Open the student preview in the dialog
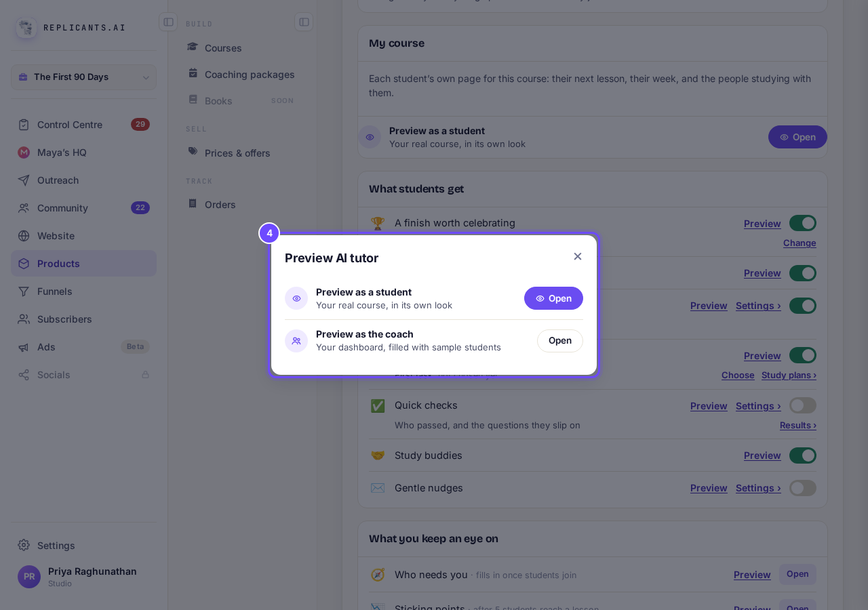The height and width of the screenshot is (610, 868). [x=553, y=298]
